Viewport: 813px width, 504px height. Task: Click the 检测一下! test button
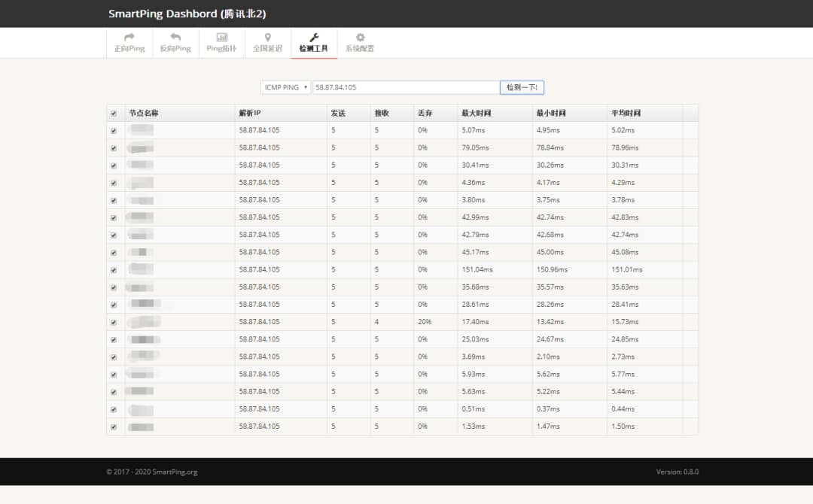pyautogui.click(x=522, y=87)
